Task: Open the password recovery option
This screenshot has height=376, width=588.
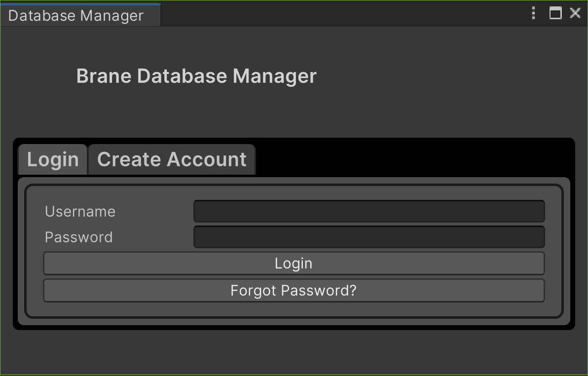Action: (x=294, y=291)
